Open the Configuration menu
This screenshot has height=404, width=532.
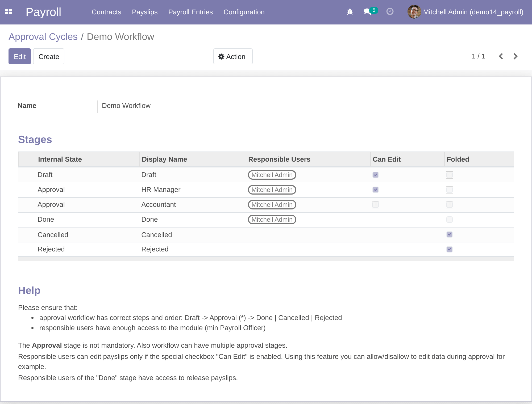point(244,12)
